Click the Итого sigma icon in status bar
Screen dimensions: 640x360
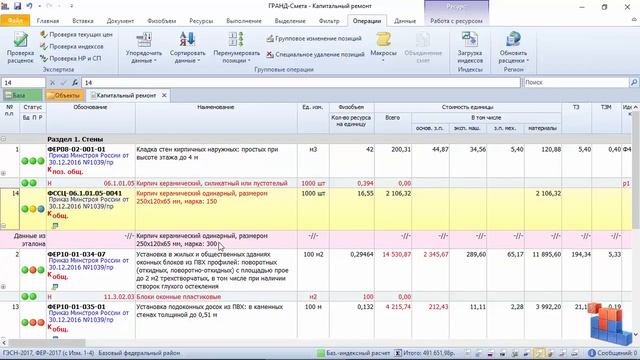(398, 353)
